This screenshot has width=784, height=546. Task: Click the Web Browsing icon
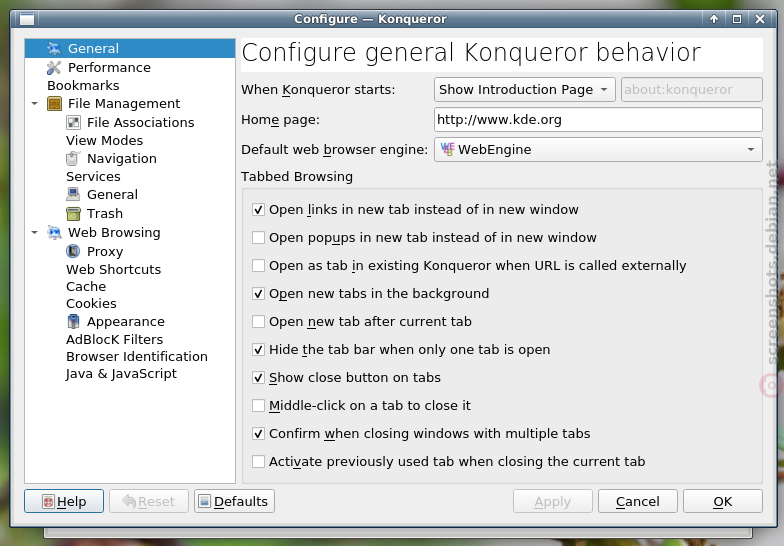(x=54, y=232)
